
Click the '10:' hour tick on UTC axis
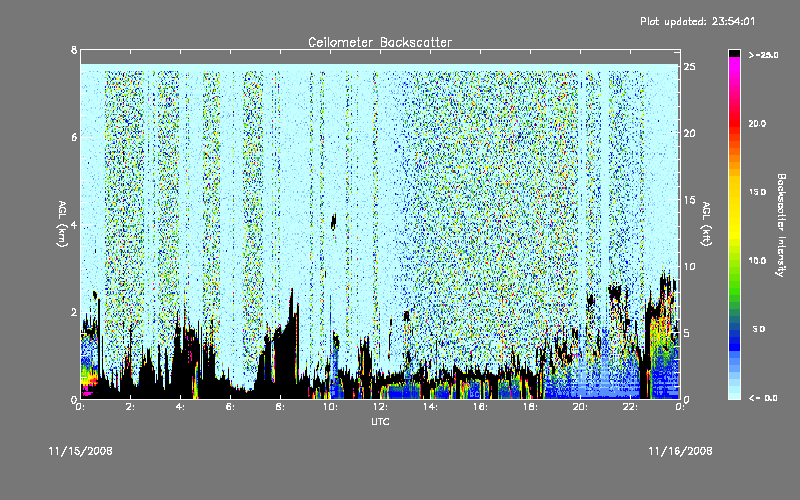pyautogui.click(x=330, y=407)
